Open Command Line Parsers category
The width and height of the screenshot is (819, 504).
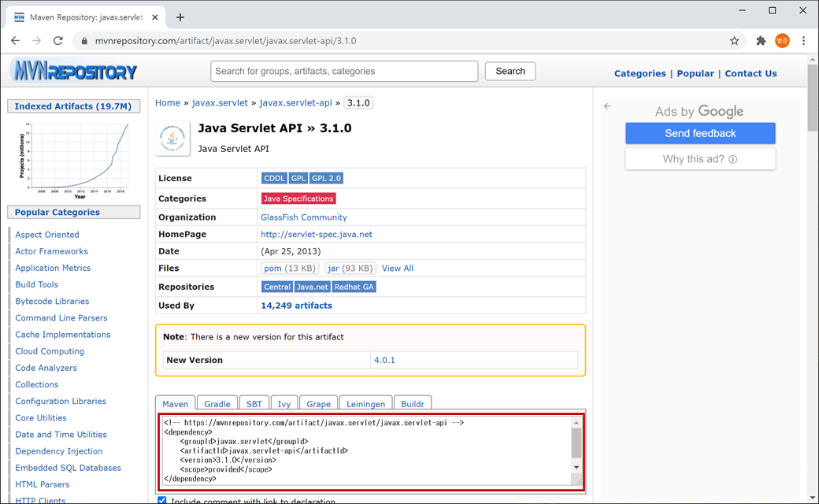tap(61, 318)
